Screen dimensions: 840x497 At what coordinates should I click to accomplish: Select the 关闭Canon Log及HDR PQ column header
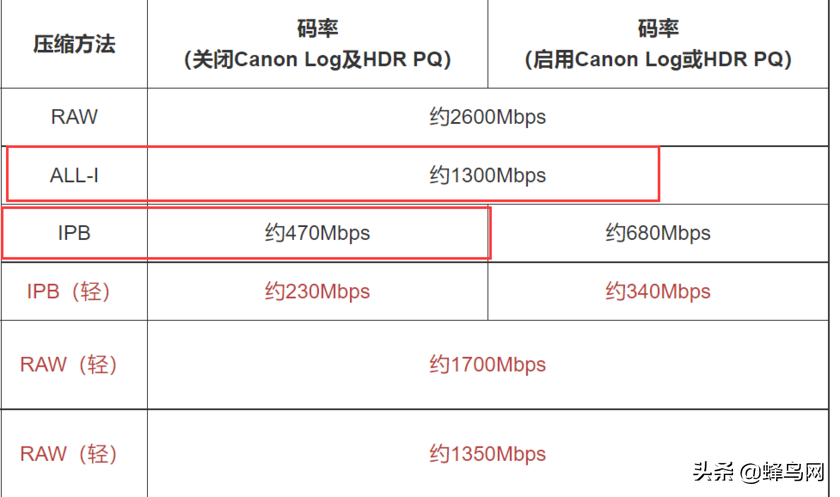pos(318,60)
